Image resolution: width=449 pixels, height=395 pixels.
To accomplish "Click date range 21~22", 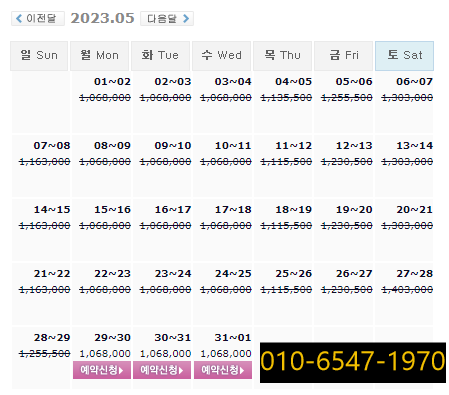I will [52, 274].
